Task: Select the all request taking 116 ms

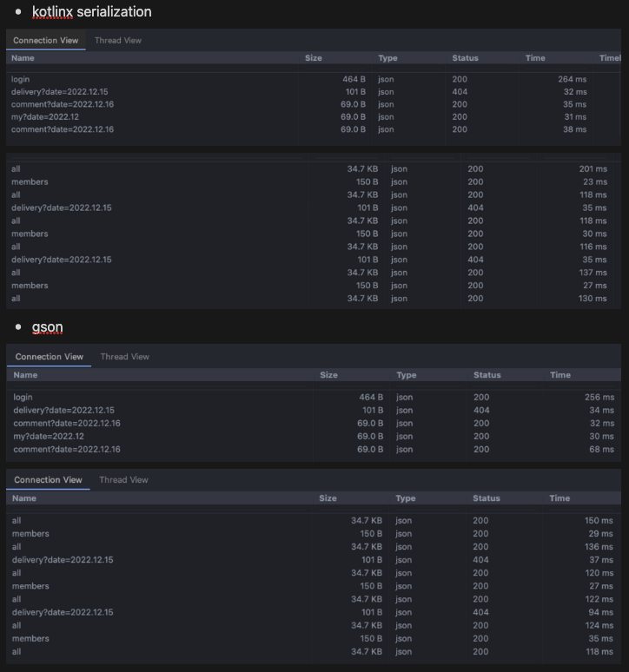Action: coord(314,247)
